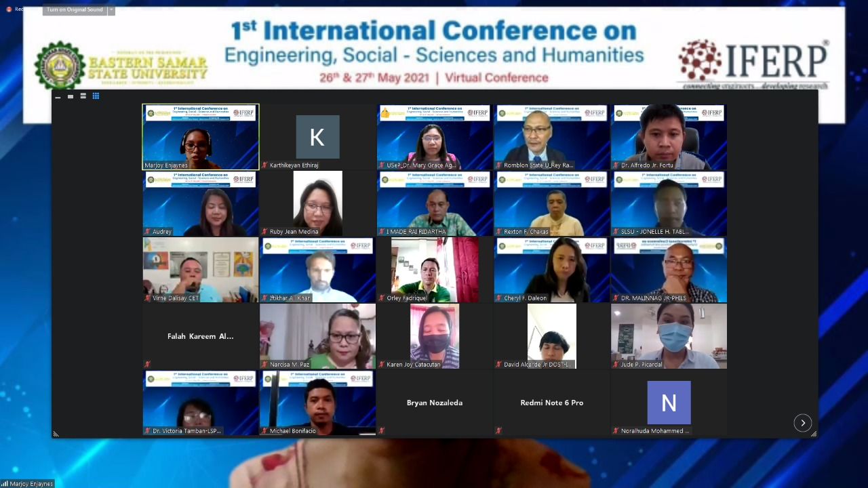Viewport: 868px width, 488px height.
Task: Click the name label Karen Joy Catacutan
Action: coord(414,365)
